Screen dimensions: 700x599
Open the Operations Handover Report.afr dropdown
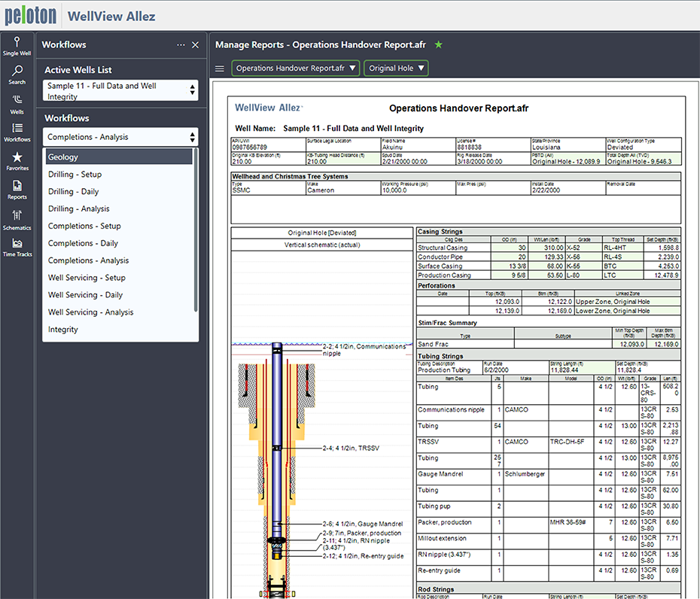tap(295, 68)
